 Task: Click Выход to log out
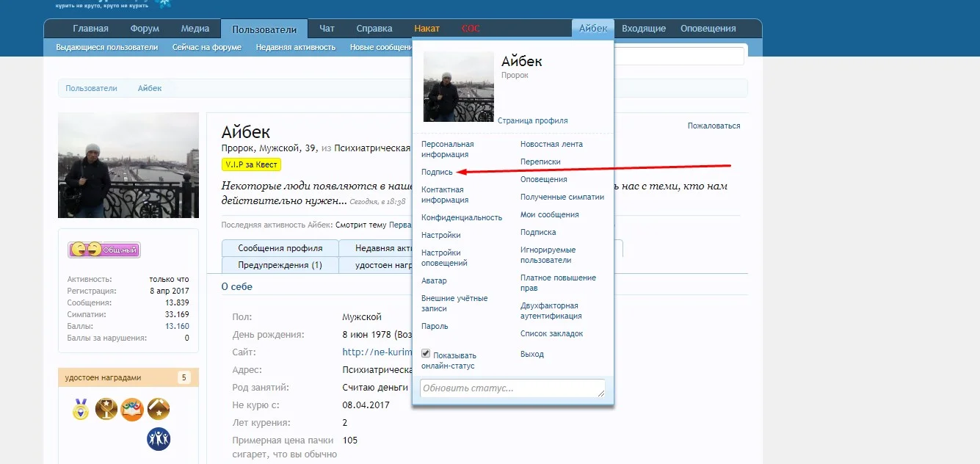[532, 353]
